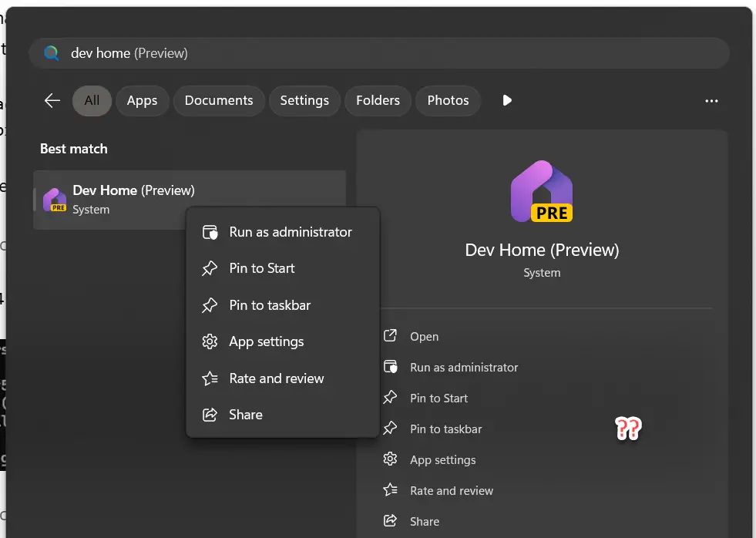This screenshot has width=756, height=538.
Task: Click the "Best match" heading
Action: [74, 149]
